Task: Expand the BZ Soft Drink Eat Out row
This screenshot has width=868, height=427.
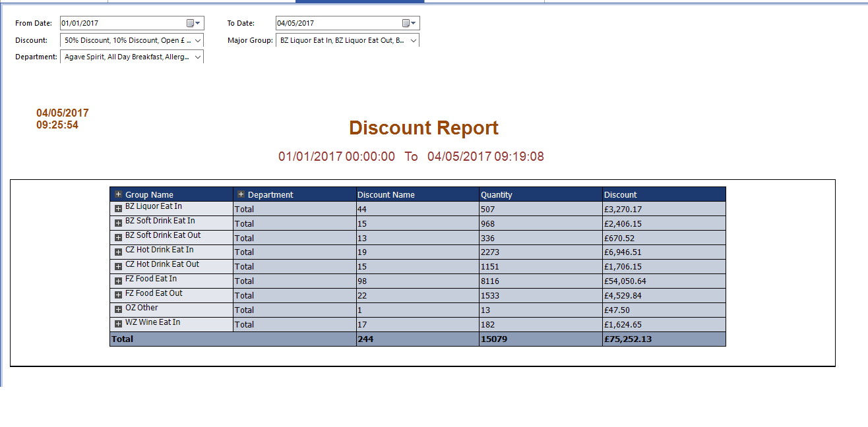Action: pos(118,237)
